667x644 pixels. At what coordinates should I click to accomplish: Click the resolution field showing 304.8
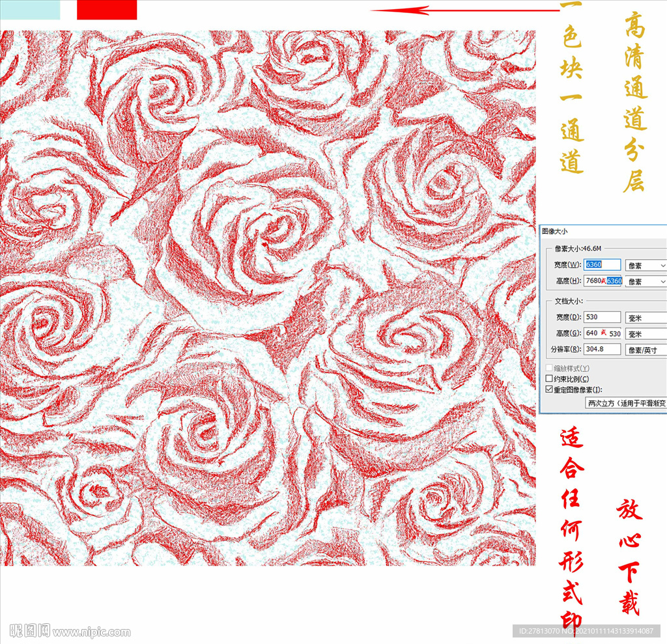coord(602,349)
